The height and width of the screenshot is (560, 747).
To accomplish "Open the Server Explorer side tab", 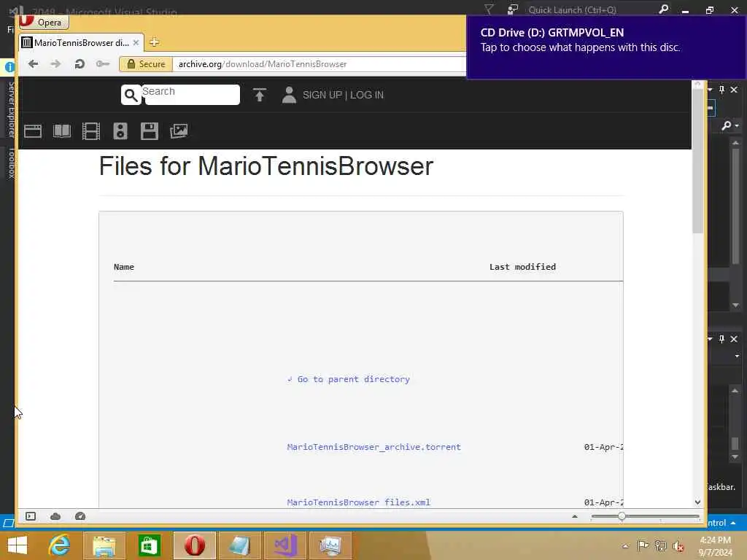I will [x=11, y=109].
